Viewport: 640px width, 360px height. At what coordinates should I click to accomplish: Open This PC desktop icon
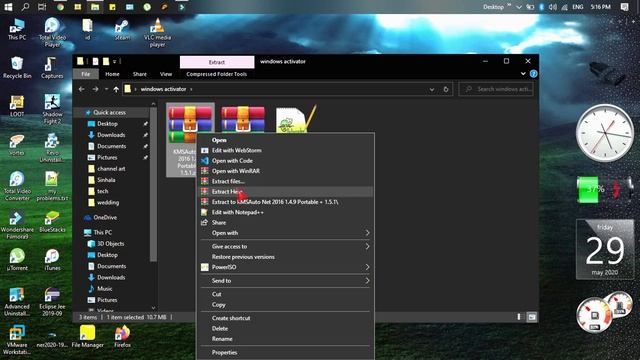pos(17,29)
